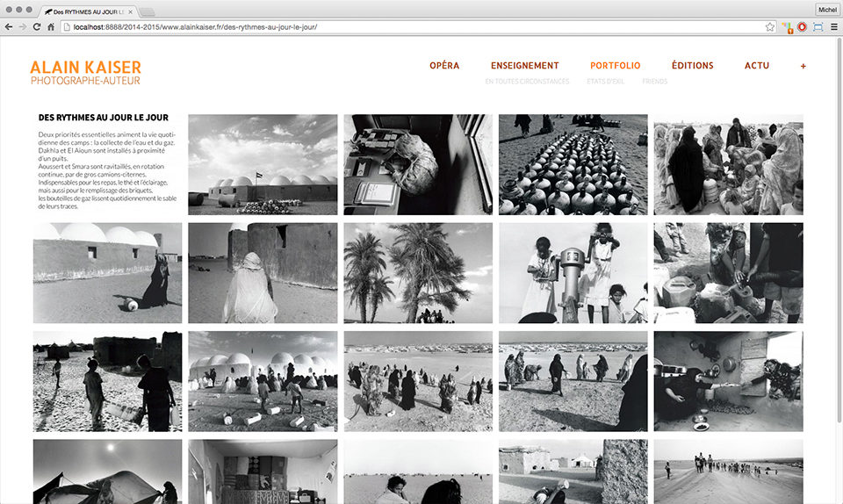This screenshot has height=504, width=843.
Task: Open the ÉDITIONS menu item
Action: point(693,66)
